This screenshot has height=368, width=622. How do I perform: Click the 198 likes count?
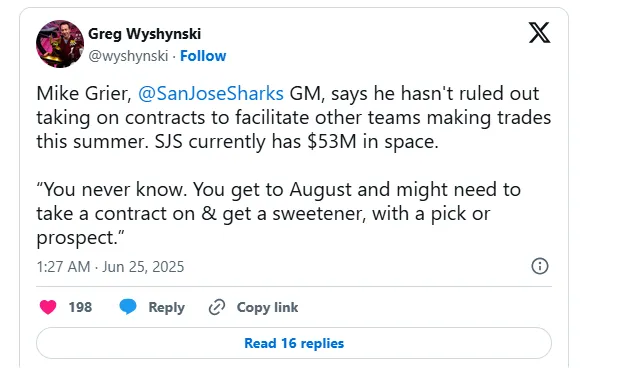(x=80, y=307)
